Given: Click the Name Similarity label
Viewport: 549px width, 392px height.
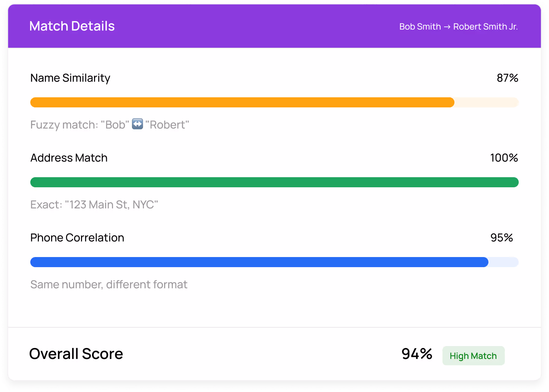Looking at the screenshot, I should [70, 78].
